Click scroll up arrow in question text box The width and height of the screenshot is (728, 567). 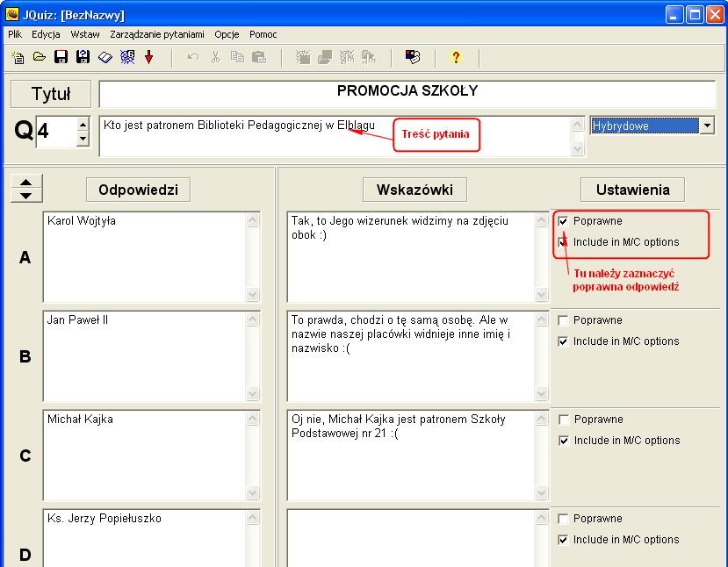[577, 124]
